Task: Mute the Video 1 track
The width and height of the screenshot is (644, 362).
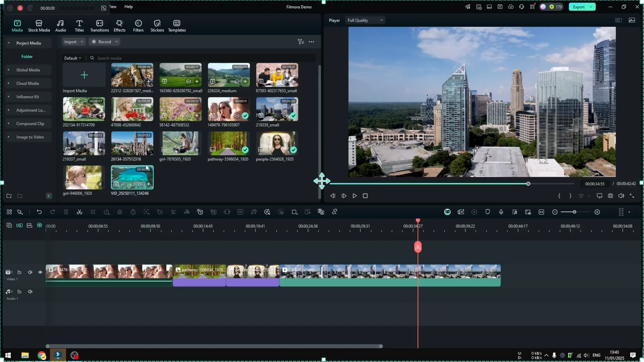Action: coord(30,272)
